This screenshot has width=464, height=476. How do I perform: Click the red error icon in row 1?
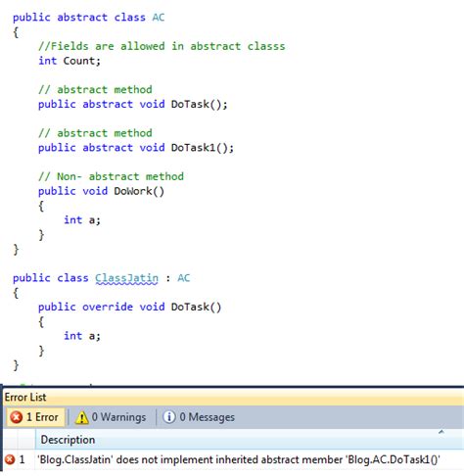click(10, 459)
